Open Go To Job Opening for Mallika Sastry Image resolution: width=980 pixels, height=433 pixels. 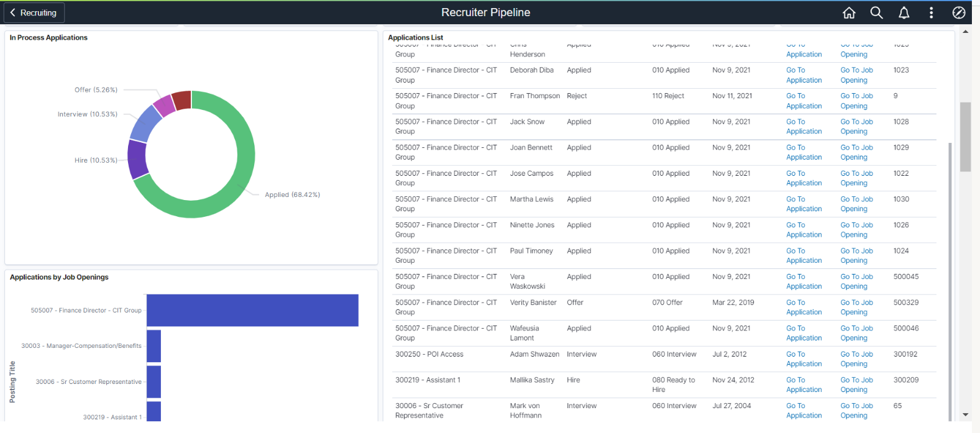point(857,385)
